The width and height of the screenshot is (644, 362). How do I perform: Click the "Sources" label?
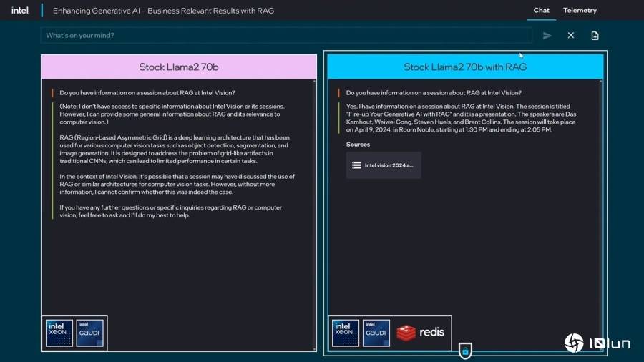(x=358, y=145)
